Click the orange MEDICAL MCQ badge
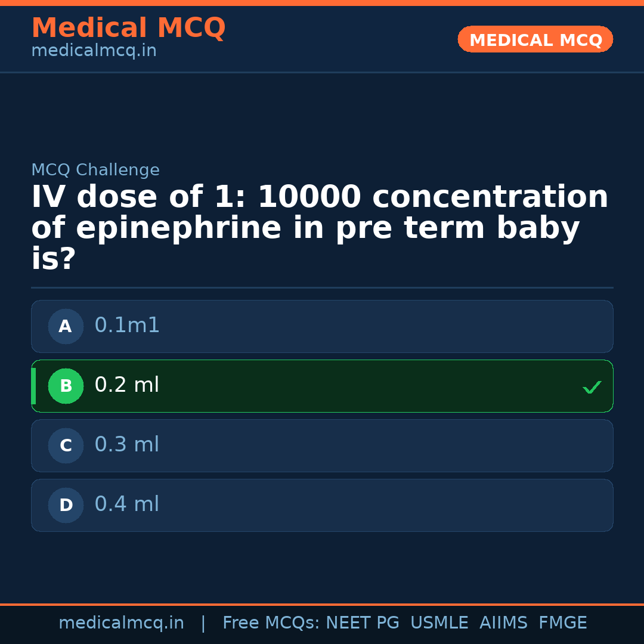This screenshot has height=644, width=644. (535, 39)
